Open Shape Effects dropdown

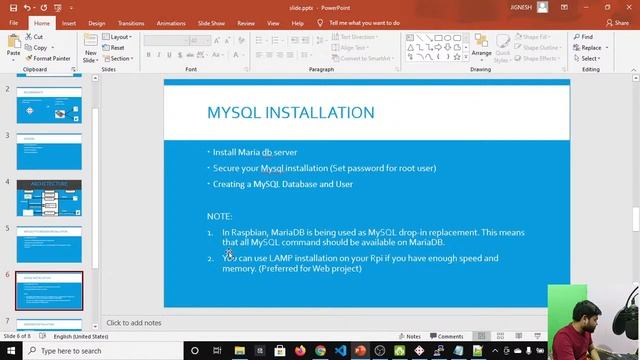[537, 58]
